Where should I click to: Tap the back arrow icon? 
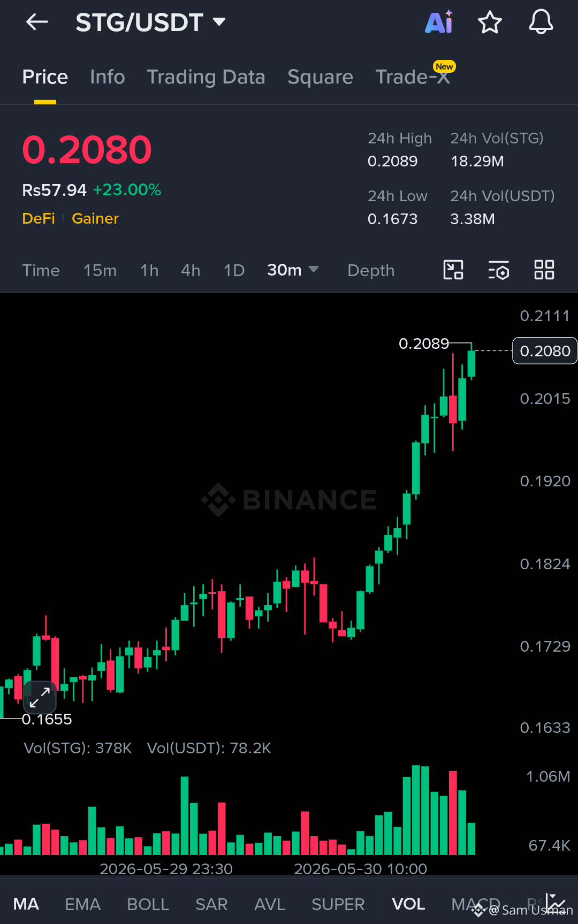click(x=37, y=22)
